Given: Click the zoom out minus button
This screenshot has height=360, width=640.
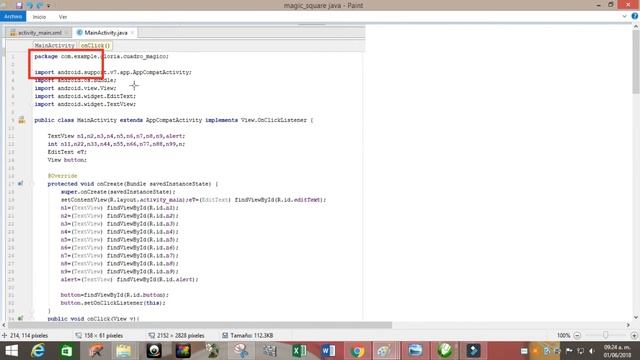Looking at the screenshot, I should coord(577,335).
